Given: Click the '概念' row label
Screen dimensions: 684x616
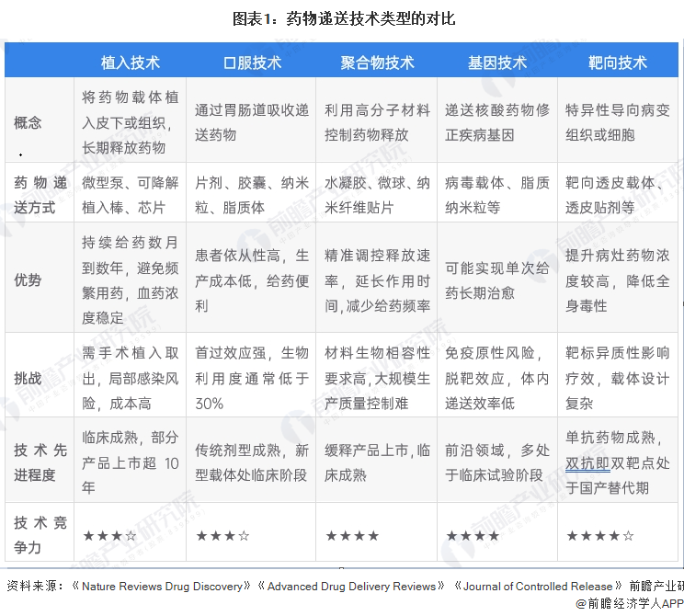Looking at the screenshot, I should pyautogui.click(x=28, y=122).
